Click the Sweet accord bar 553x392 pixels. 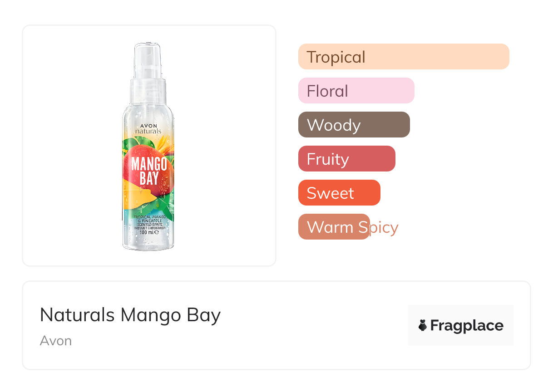click(x=339, y=193)
